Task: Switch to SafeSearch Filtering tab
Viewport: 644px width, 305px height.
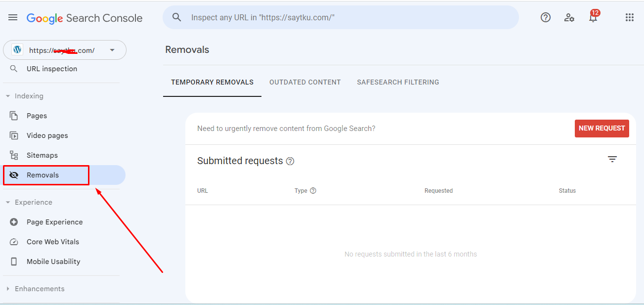Action: click(x=398, y=82)
